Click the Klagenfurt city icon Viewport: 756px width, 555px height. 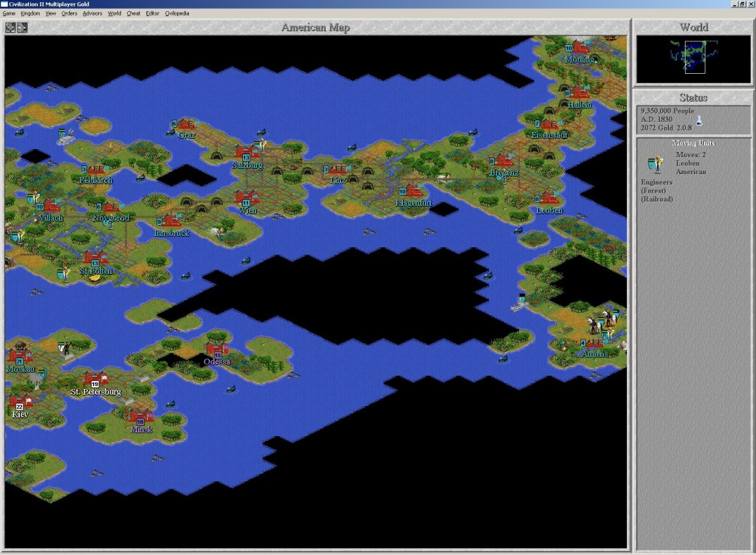[x=411, y=191]
